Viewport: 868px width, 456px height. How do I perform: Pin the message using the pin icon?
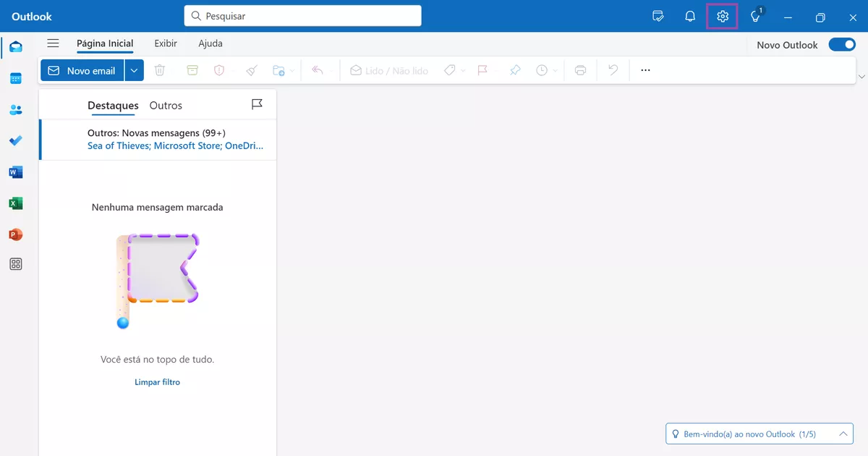pos(514,69)
